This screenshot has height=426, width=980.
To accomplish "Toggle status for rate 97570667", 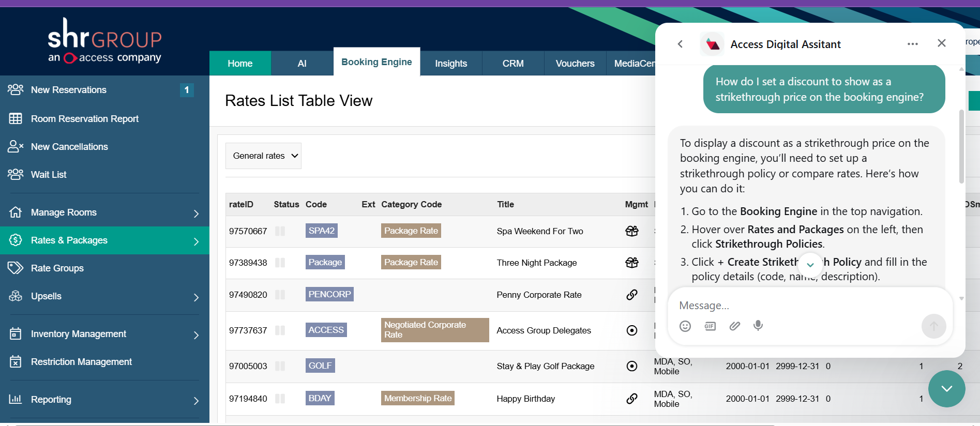I will point(280,231).
